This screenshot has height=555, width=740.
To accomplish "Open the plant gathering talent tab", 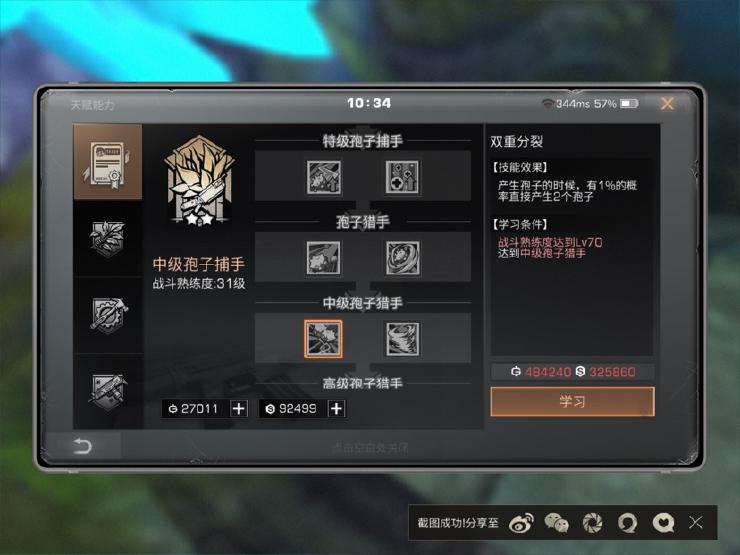I will (108, 239).
